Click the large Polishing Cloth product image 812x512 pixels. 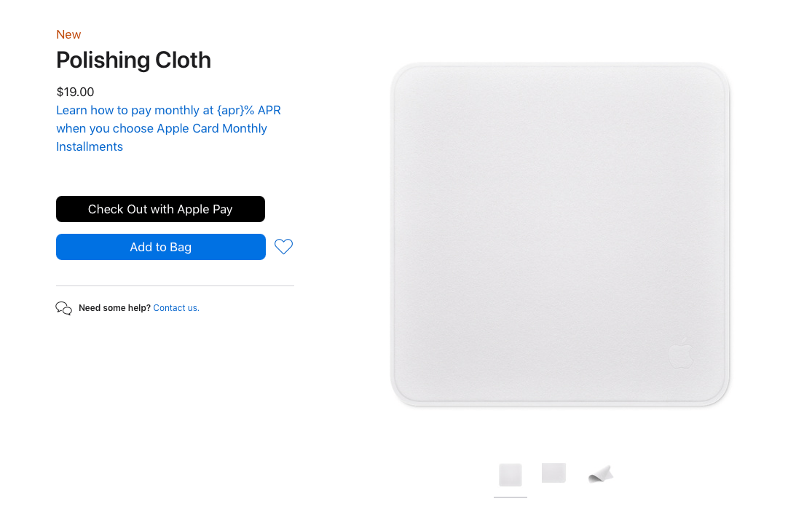coord(560,234)
